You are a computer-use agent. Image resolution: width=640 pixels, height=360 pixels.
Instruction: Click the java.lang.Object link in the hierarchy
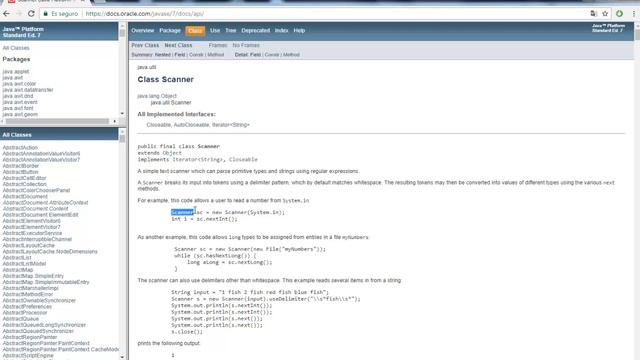tap(157, 96)
